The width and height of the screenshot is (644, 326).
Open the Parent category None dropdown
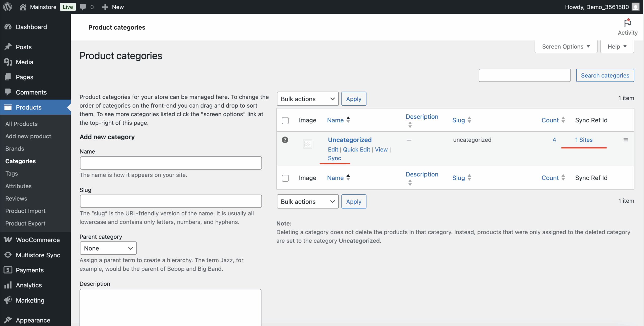pos(108,248)
